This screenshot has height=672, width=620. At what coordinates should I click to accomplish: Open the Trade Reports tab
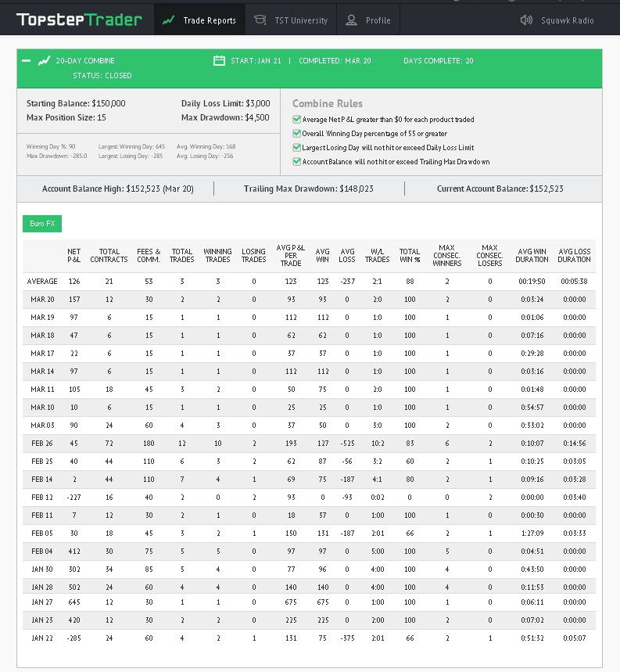pos(200,20)
